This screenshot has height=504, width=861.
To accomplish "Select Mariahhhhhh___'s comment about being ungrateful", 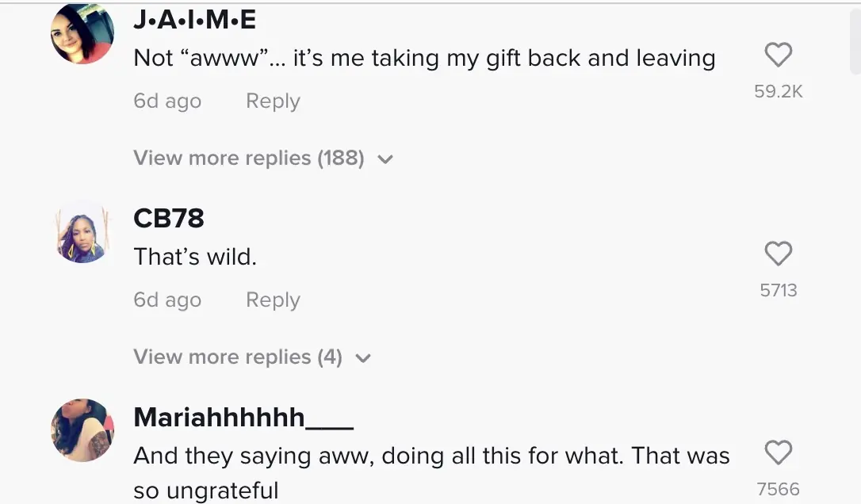I will (432, 455).
